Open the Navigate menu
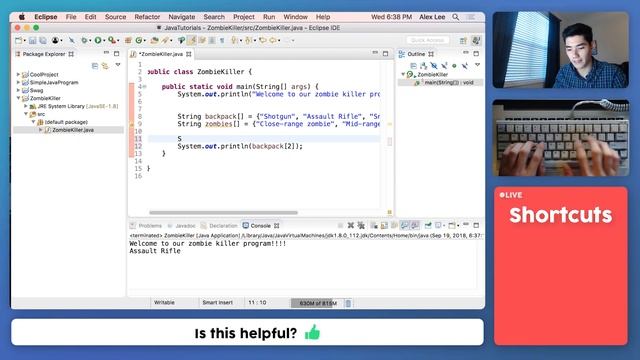Screen dimensions: 640x360 click(x=182, y=17)
